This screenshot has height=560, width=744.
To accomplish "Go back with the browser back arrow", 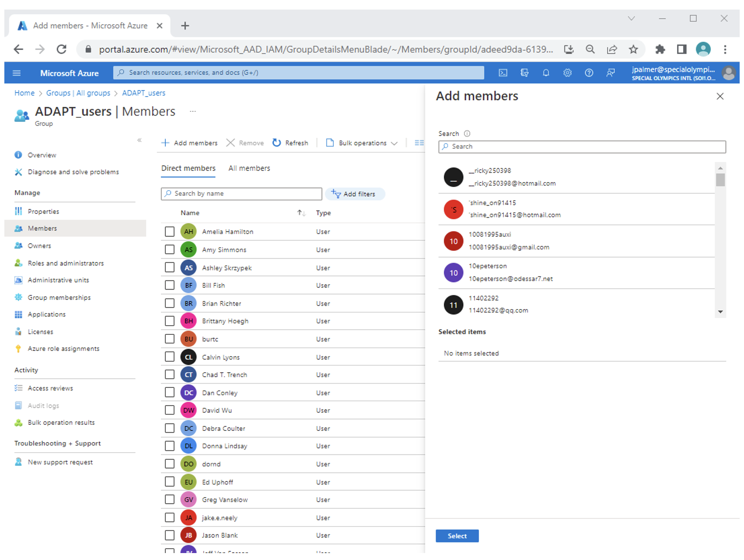I will tap(18, 49).
